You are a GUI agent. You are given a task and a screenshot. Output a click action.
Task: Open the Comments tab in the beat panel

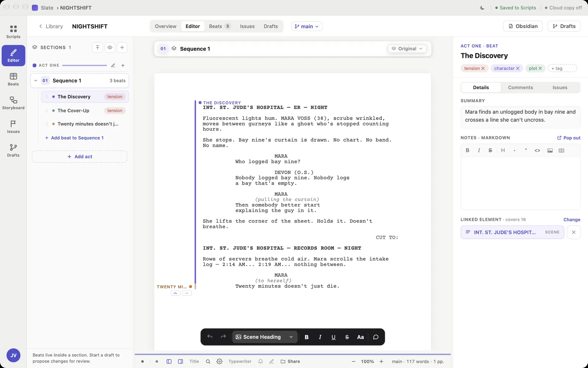[x=520, y=87]
